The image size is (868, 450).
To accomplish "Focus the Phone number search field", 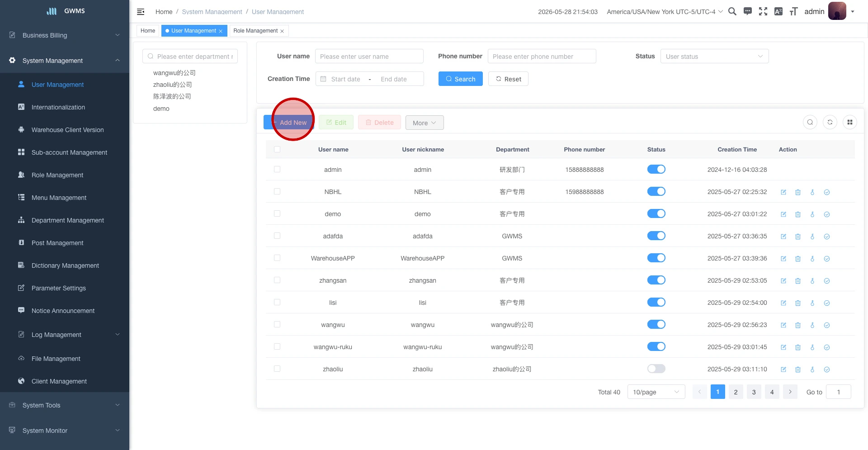I will [542, 56].
